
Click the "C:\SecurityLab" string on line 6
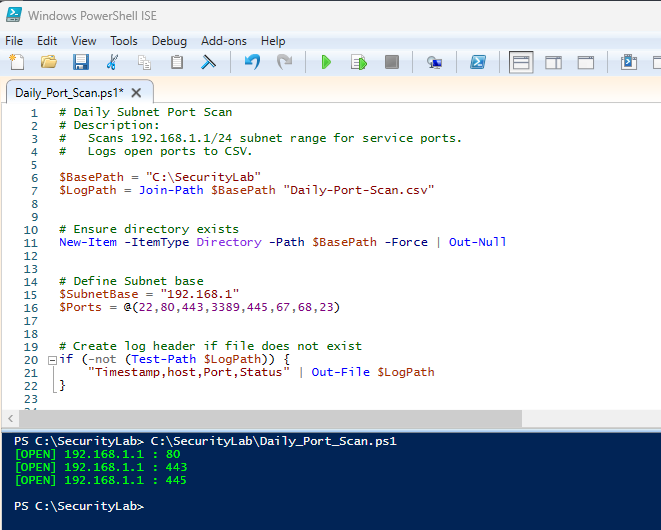(204, 177)
